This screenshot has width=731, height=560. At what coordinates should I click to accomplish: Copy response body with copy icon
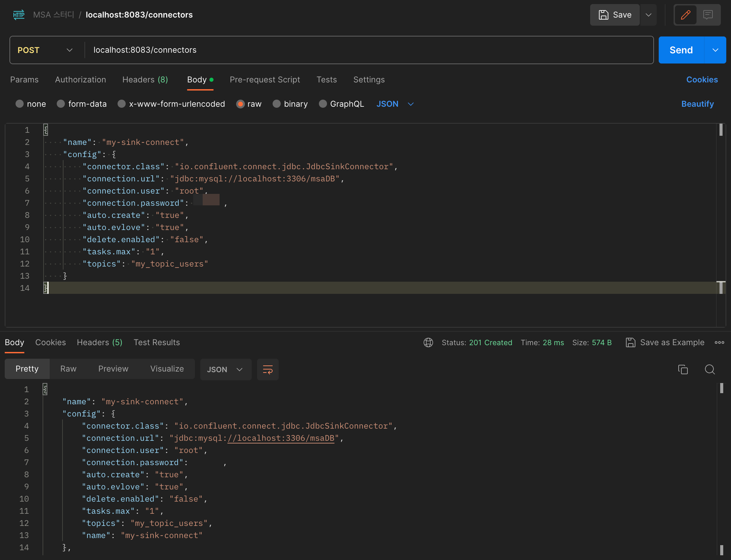pos(683,370)
